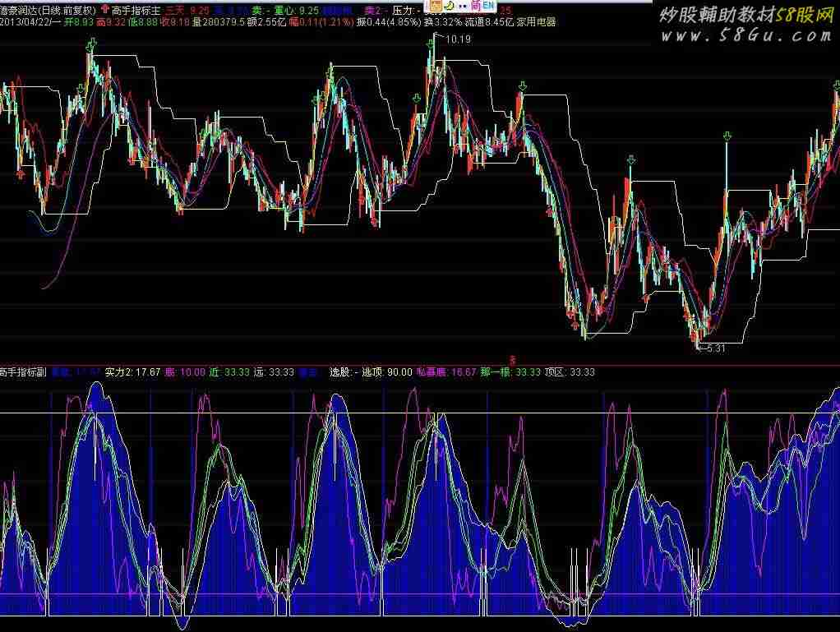The image size is (840, 632).
Task: Click the moon icon on IME bar
Action: click(449, 6)
